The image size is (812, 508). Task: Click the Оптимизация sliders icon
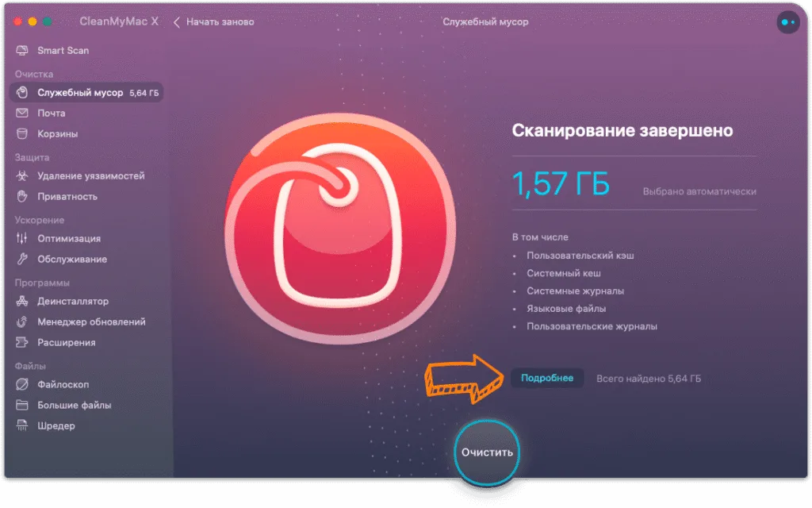coord(21,238)
